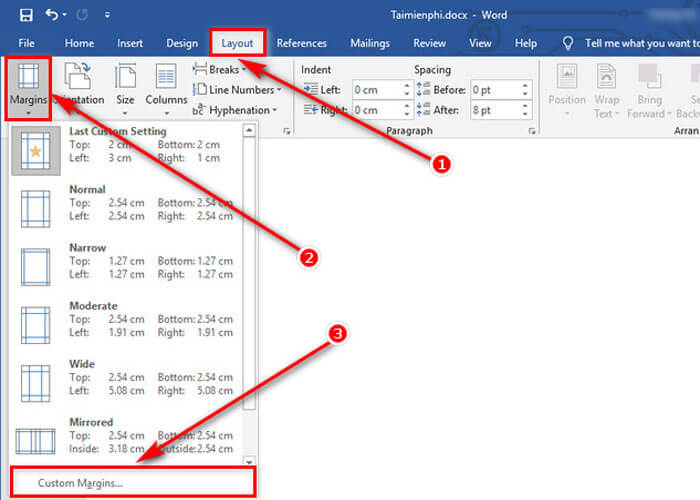Image resolution: width=700 pixels, height=500 pixels.
Task: Open the File menu
Action: click(x=27, y=43)
